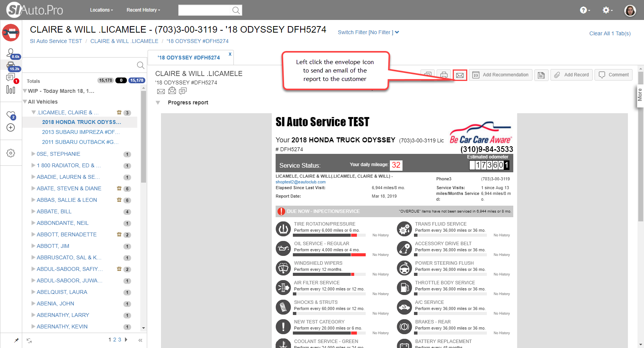Screen dimensions: 644x348
Task: Click the shoptest2@eautoclub.com email link
Action: click(x=301, y=182)
